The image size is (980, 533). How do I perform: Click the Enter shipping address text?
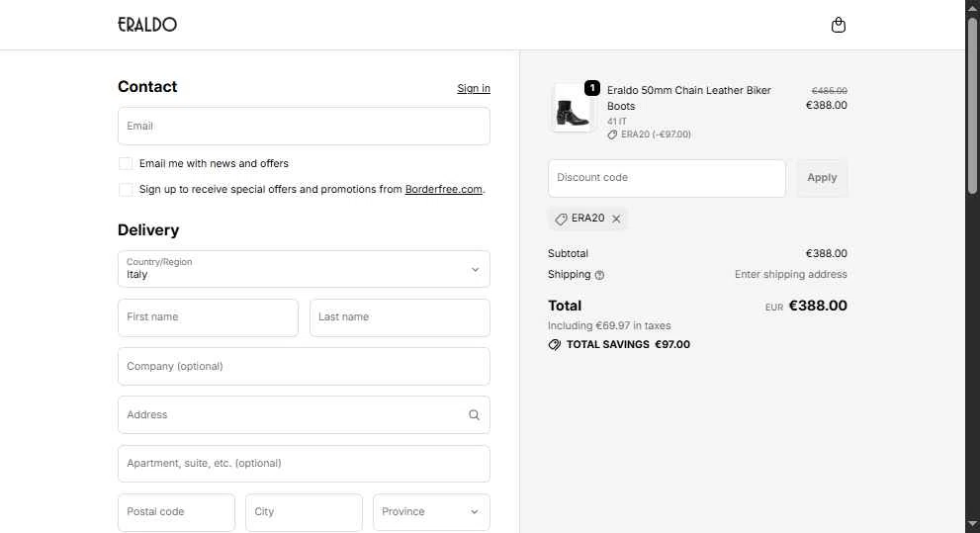click(x=790, y=274)
